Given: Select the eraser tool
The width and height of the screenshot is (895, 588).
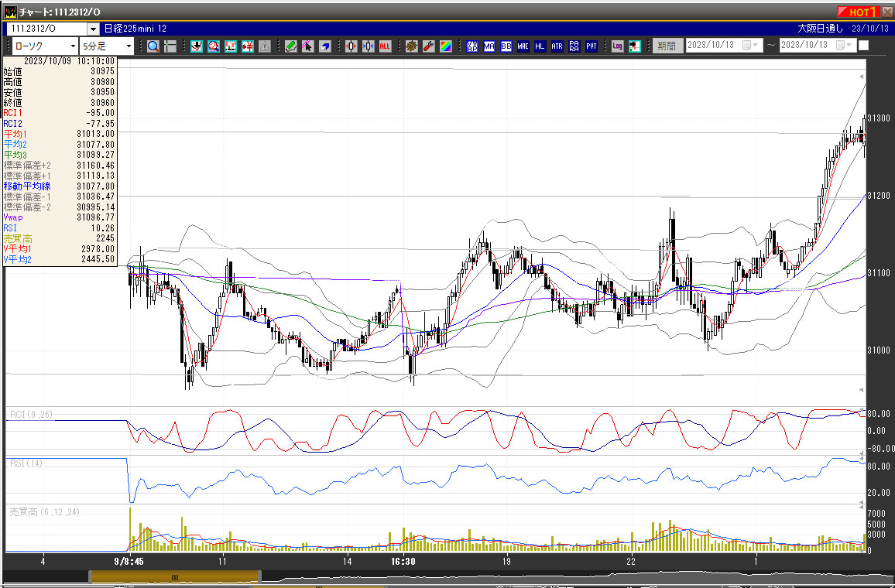Looking at the screenshot, I should (x=324, y=46).
